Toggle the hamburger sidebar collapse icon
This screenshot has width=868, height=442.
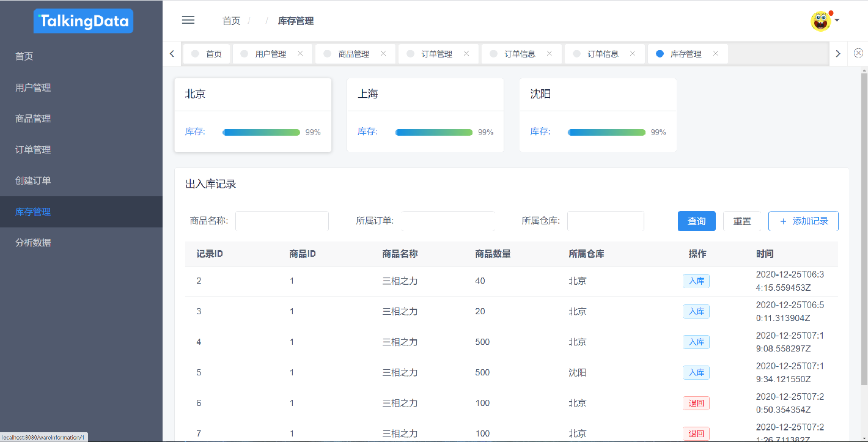click(188, 20)
